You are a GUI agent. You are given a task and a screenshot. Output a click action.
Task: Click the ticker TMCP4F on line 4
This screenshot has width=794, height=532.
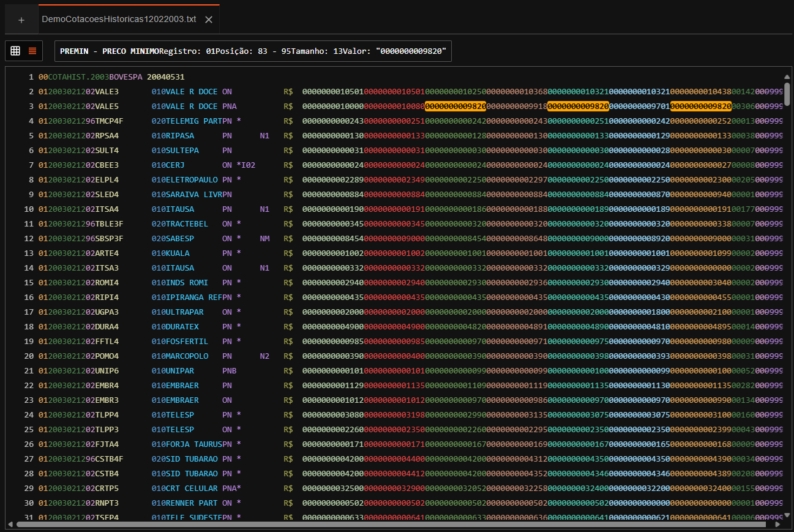(x=109, y=121)
